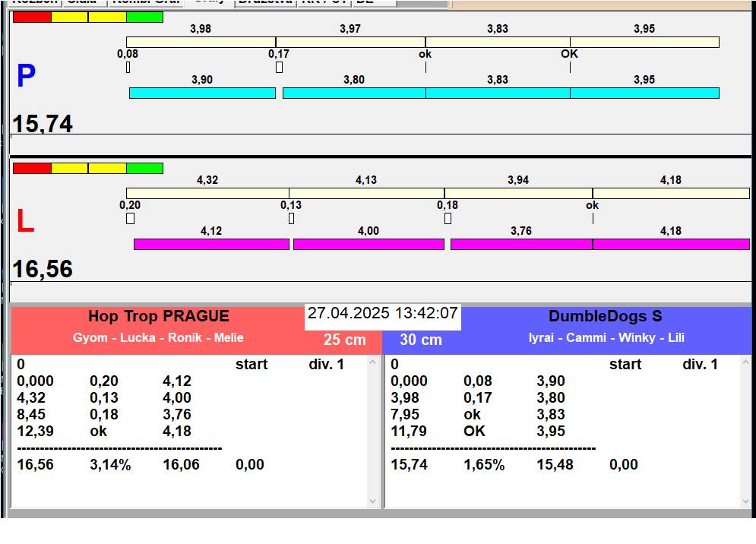Toggle the small box under 0,20 in lane L

click(130, 219)
